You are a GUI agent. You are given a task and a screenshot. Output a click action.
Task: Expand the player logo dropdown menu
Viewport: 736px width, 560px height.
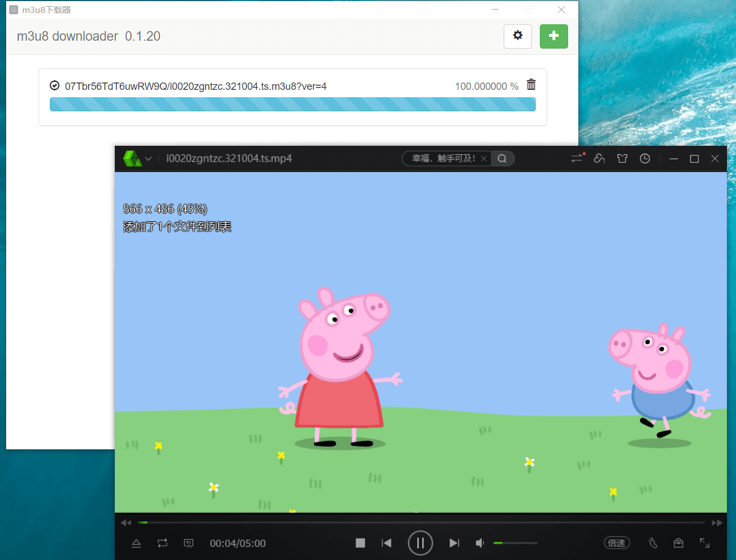click(148, 158)
